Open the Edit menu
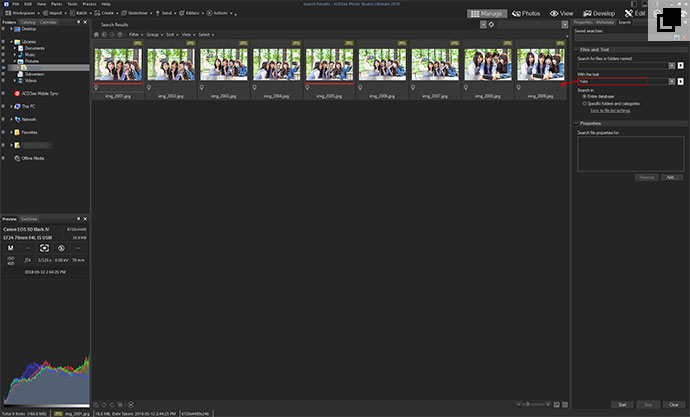 (28, 4)
